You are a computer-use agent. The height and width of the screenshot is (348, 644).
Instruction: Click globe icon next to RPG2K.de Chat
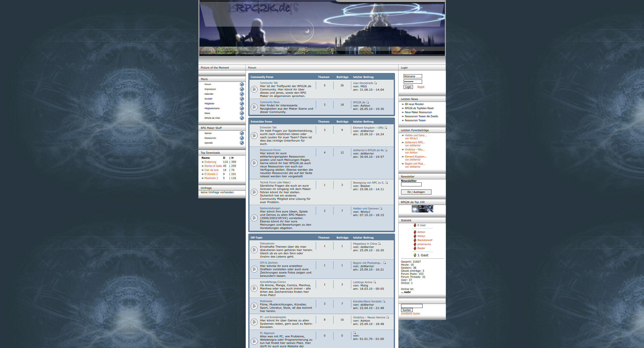[242, 118]
